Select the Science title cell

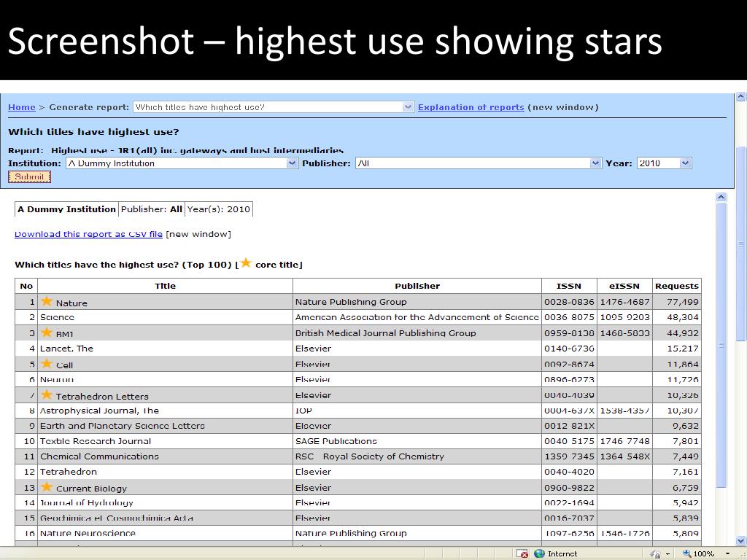pyautogui.click(x=166, y=317)
